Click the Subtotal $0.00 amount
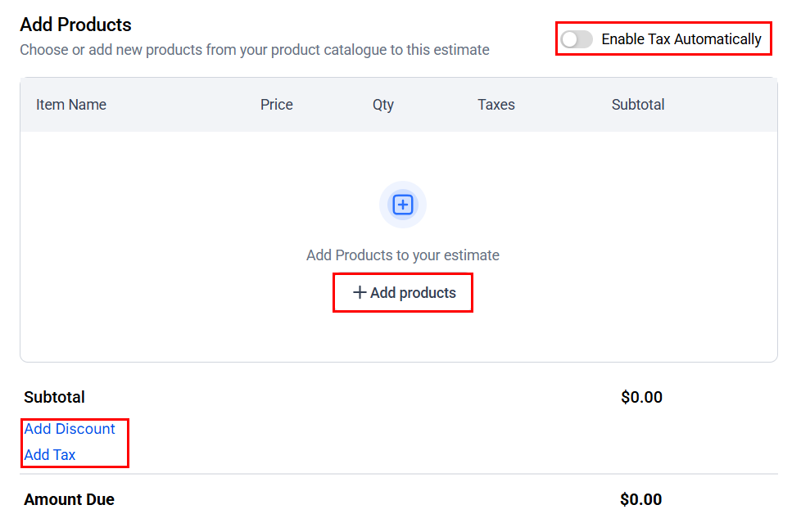 coord(641,398)
